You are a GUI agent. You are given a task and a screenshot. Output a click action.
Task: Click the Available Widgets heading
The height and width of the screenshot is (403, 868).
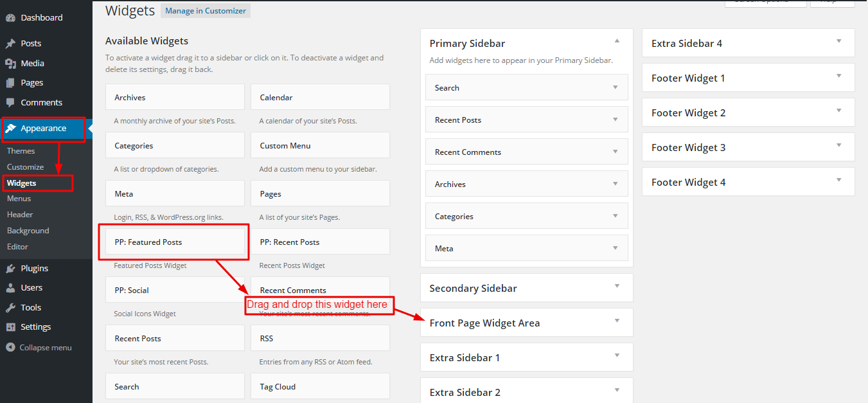[147, 40]
